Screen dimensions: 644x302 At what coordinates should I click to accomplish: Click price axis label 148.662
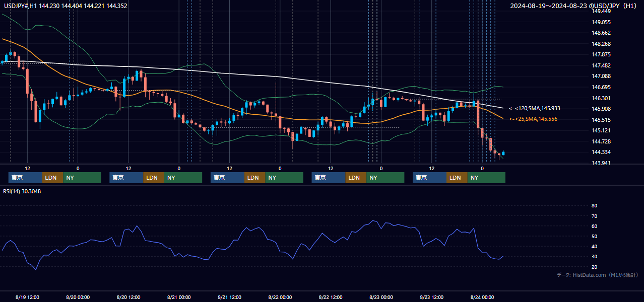601,33
